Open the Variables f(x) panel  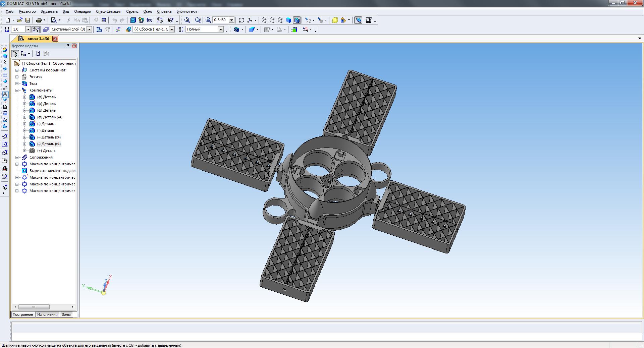[x=149, y=20]
